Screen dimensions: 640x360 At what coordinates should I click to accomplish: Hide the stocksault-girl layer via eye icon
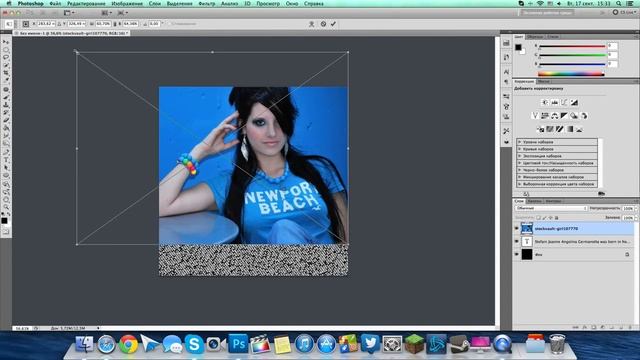[517, 229]
